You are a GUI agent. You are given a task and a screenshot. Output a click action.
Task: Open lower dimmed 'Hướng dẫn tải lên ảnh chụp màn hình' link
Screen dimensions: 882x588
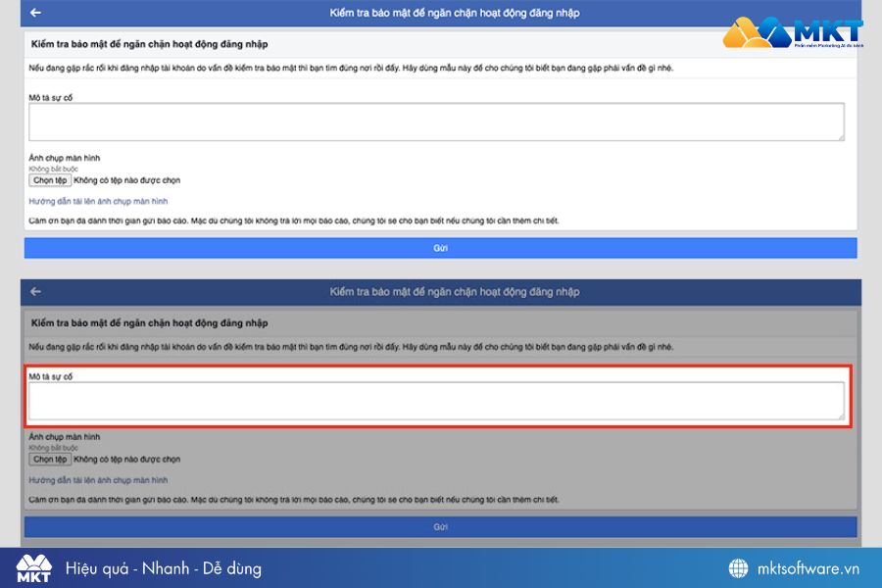click(98, 480)
